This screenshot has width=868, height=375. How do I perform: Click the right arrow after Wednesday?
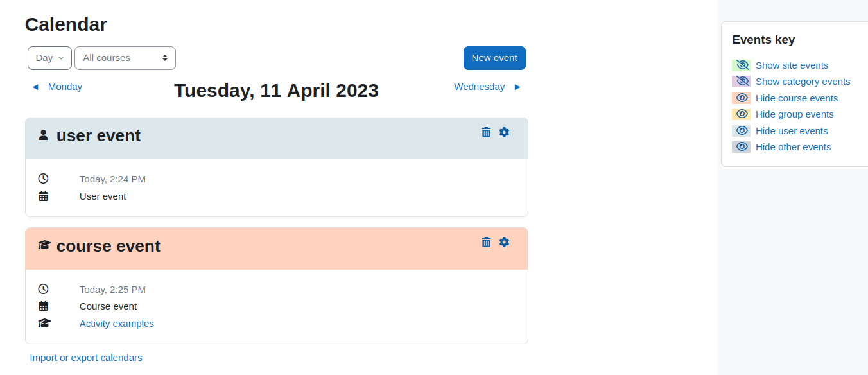(x=517, y=87)
